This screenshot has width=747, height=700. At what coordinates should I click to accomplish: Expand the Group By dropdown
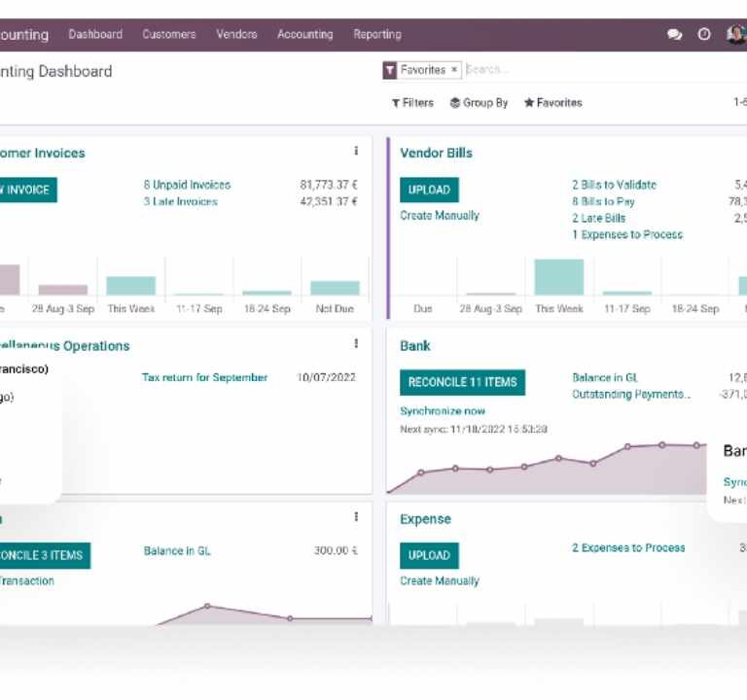coord(479,103)
